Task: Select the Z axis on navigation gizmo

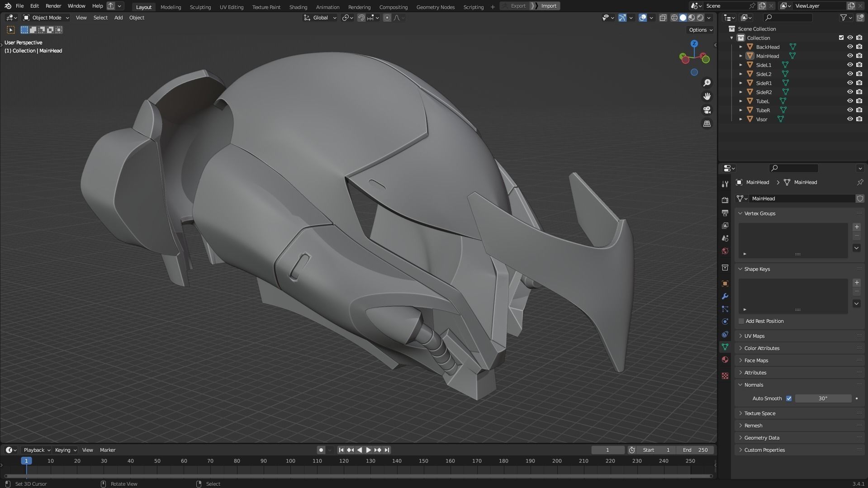Action: (x=694, y=44)
